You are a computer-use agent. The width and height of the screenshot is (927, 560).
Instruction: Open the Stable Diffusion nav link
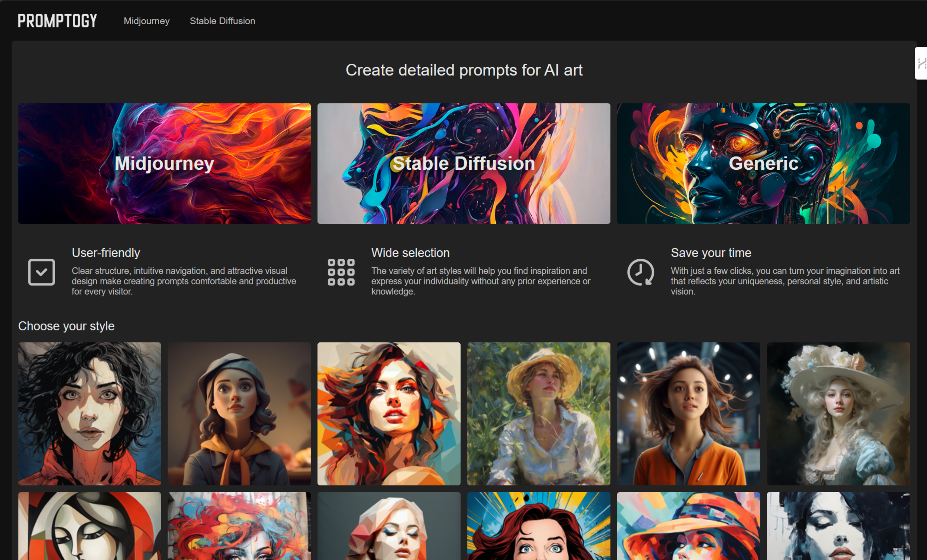[x=222, y=21]
